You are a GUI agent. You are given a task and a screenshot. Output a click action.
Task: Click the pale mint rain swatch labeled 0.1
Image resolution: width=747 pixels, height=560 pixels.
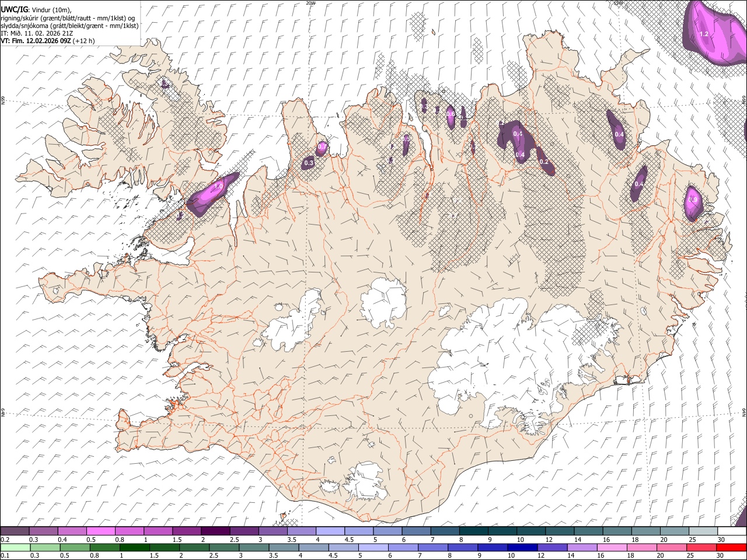coord(15,548)
